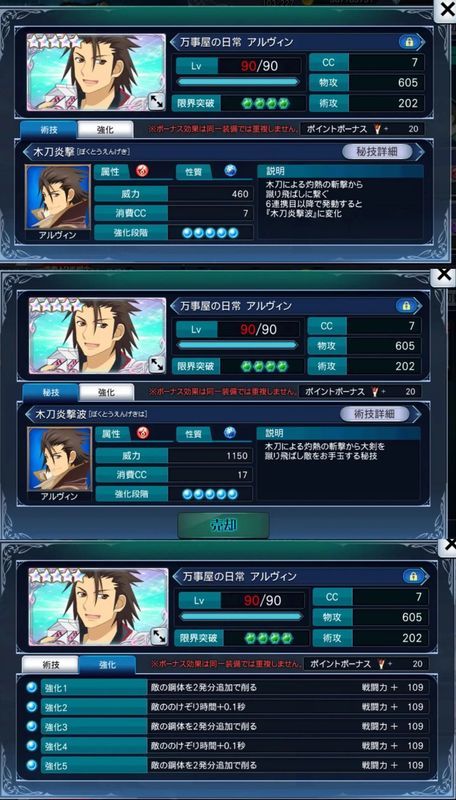Click the green 売却 button
This screenshot has width=456, height=800.
coord(223,526)
